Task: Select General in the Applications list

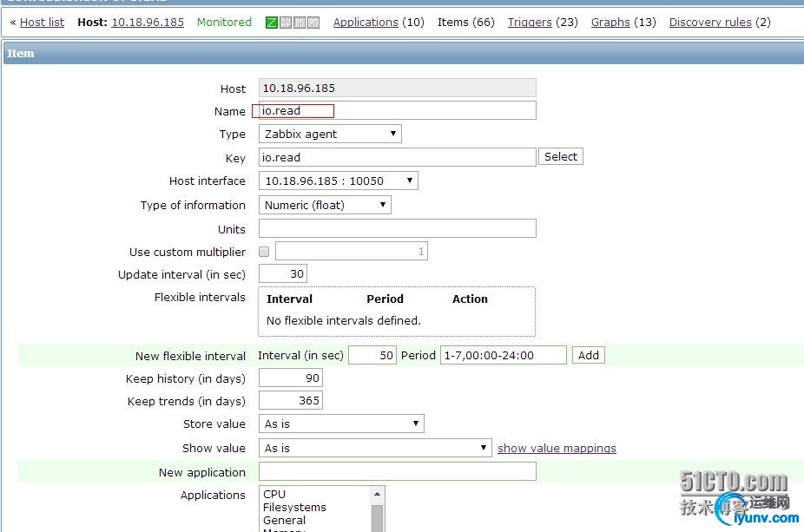Action: pos(284,520)
